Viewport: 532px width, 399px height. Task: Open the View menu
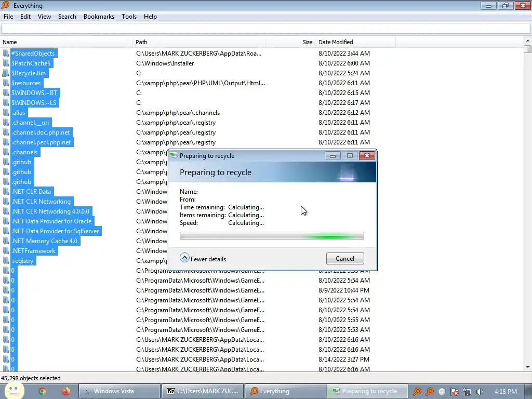point(44,17)
